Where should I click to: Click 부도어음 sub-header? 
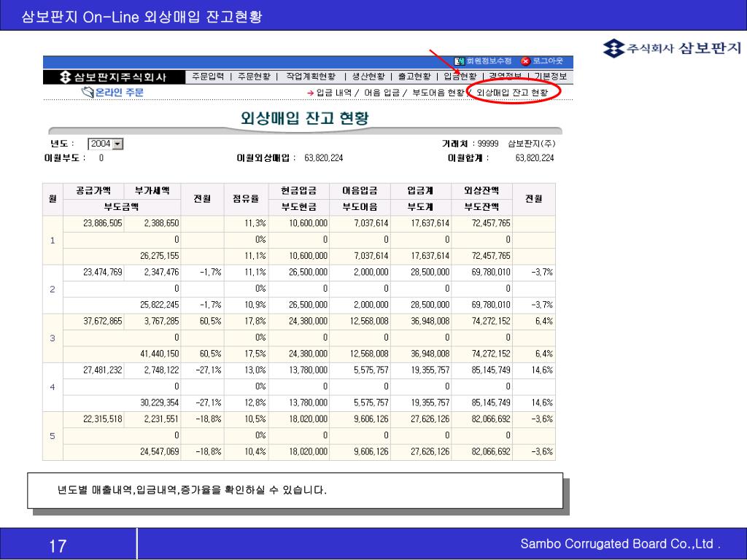360,206
